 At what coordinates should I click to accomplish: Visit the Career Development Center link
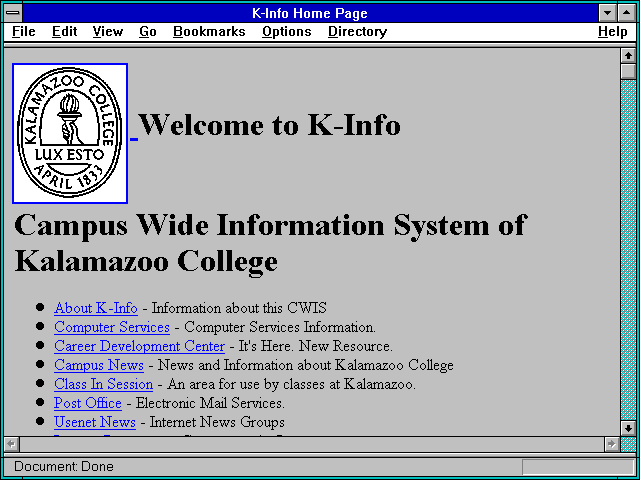[x=139, y=346]
